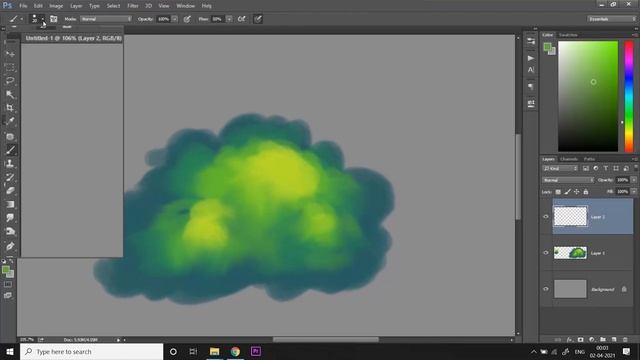Click the rainbow hue slider strip
This screenshot has width=640, height=360.
click(629, 96)
